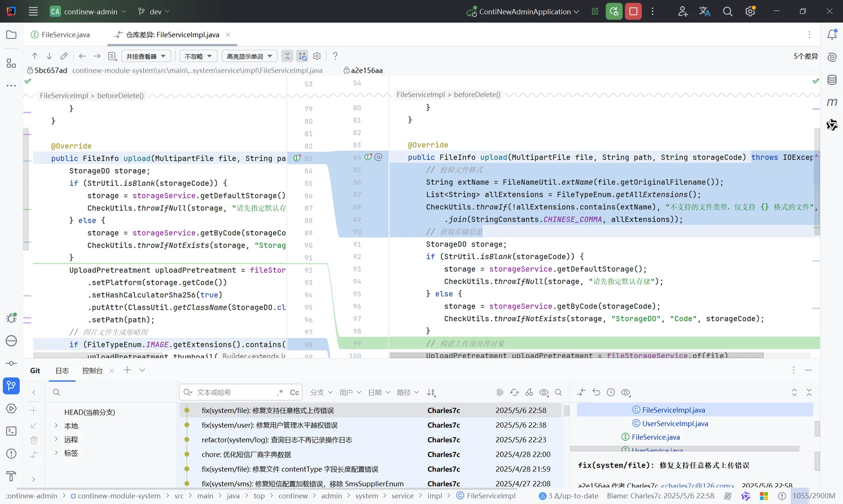Screen dimensions: 843x504
Task: Open the dev branch dropdown
Action: (154, 11)
